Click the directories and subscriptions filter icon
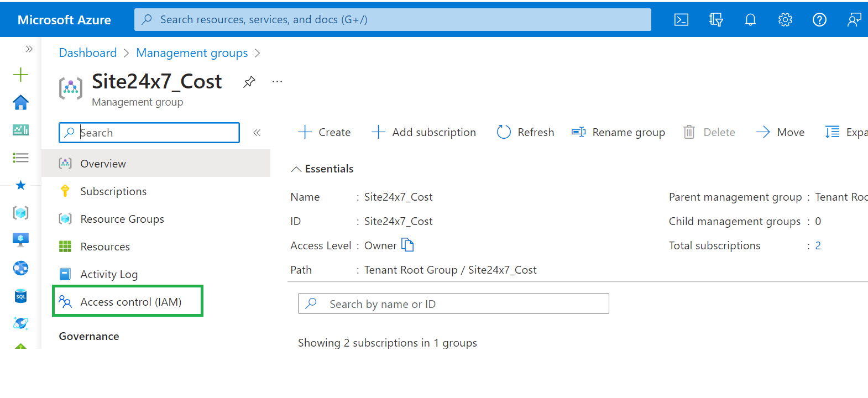Screen dimensions: 868x398 716,20
